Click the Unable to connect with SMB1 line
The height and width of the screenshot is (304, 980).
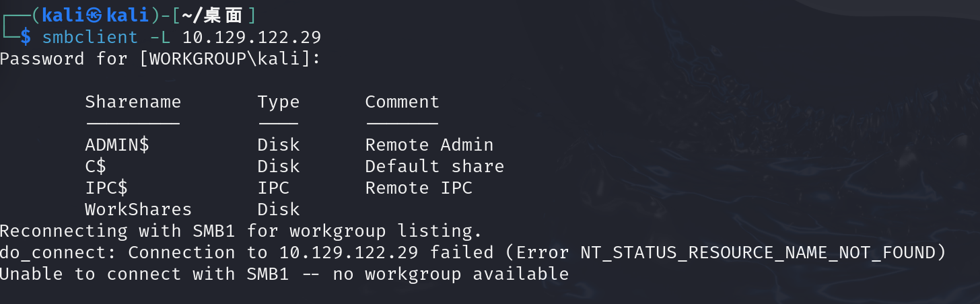coord(284,274)
